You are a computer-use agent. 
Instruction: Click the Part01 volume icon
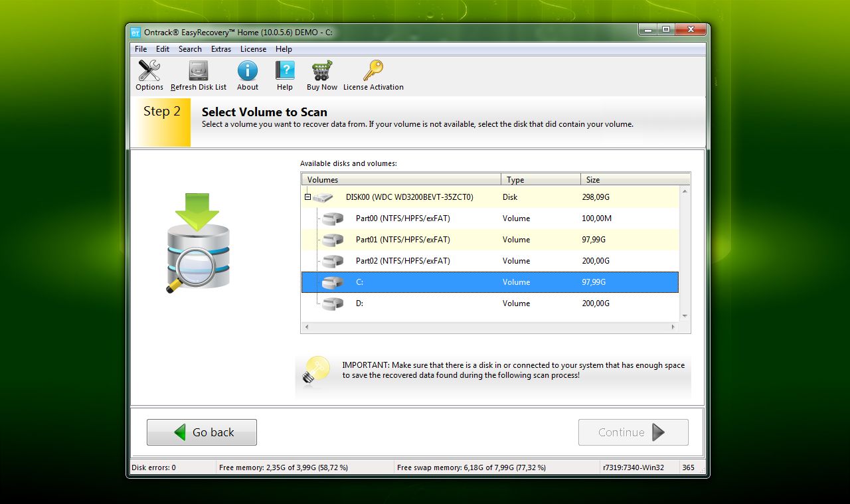pos(333,240)
